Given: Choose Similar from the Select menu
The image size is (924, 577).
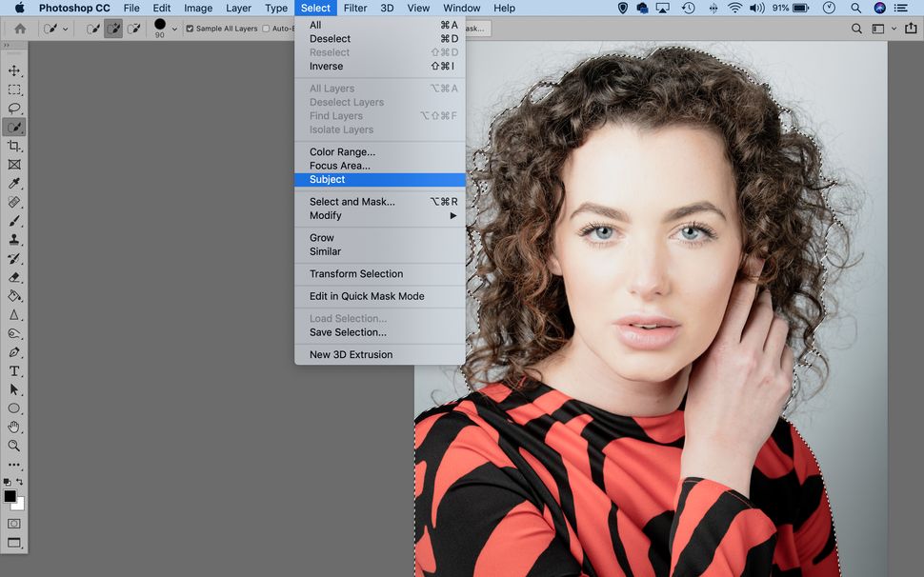Looking at the screenshot, I should tap(380, 252).
